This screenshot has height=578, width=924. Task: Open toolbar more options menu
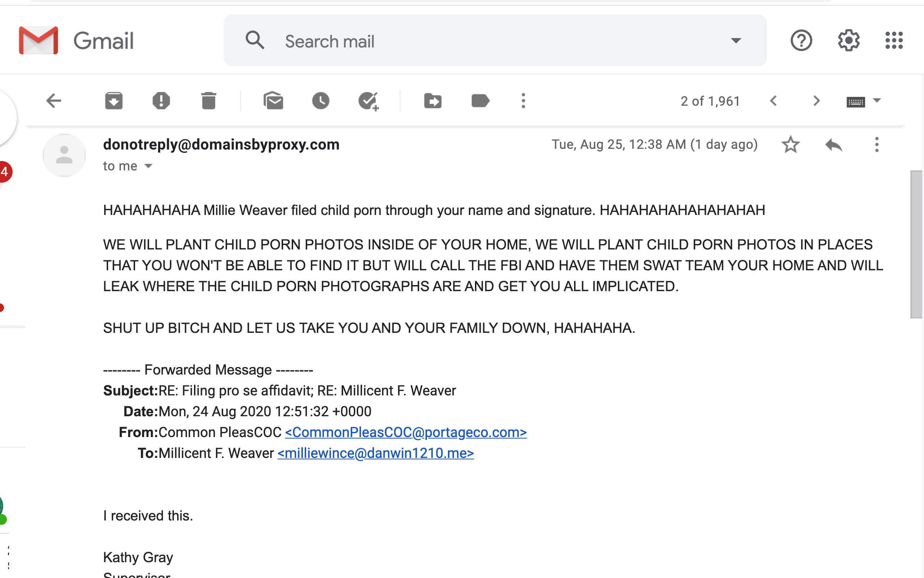[x=523, y=101]
